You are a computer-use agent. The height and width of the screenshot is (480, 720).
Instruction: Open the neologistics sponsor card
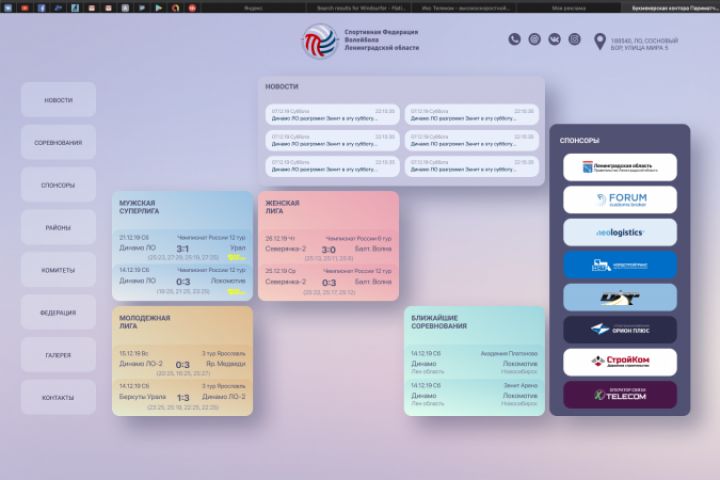(x=620, y=232)
